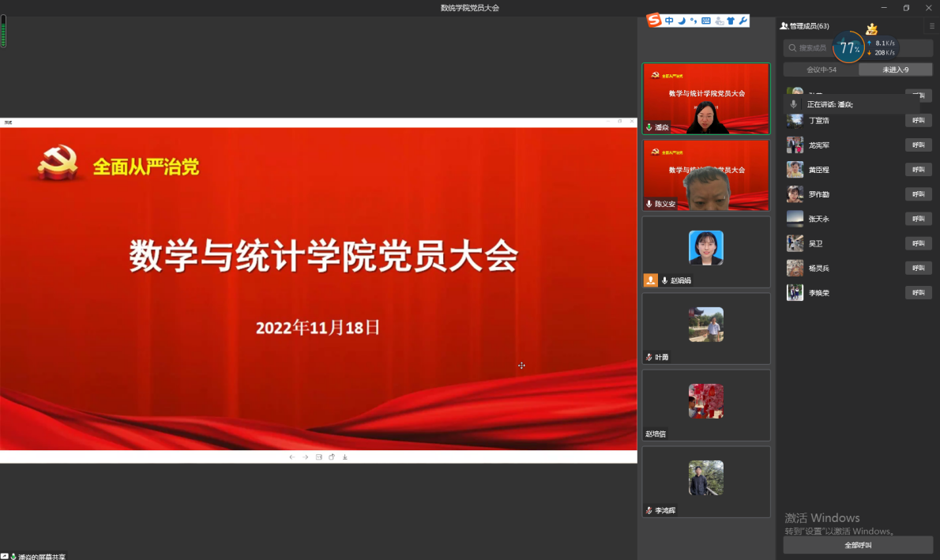Go to previous slide with left arrow
Image resolution: width=940 pixels, height=560 pixels.
pos(292,457)
